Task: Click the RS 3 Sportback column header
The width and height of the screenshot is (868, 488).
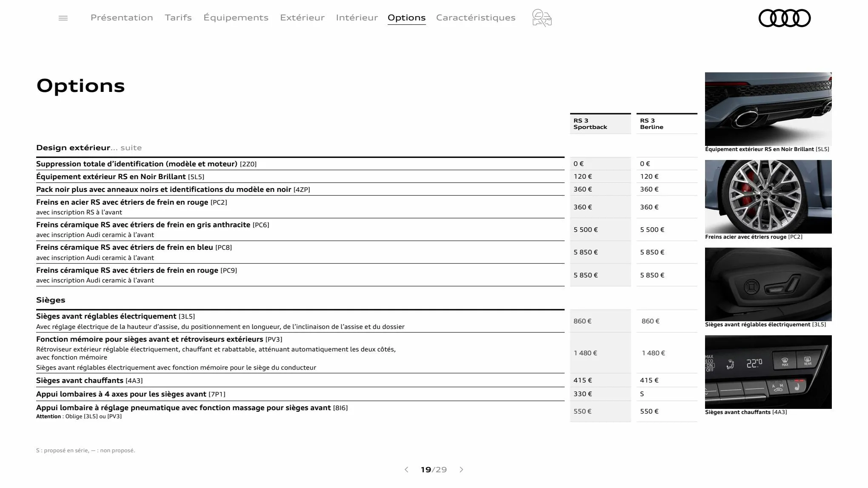Action: [600, 124]
